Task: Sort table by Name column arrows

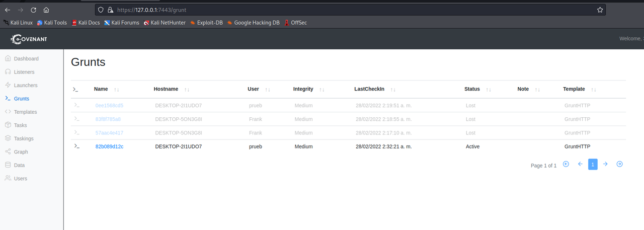Action: pos(116,90)
